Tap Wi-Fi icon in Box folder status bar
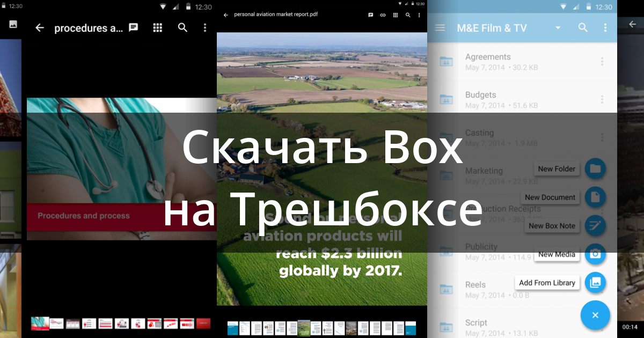 [565, 7]
